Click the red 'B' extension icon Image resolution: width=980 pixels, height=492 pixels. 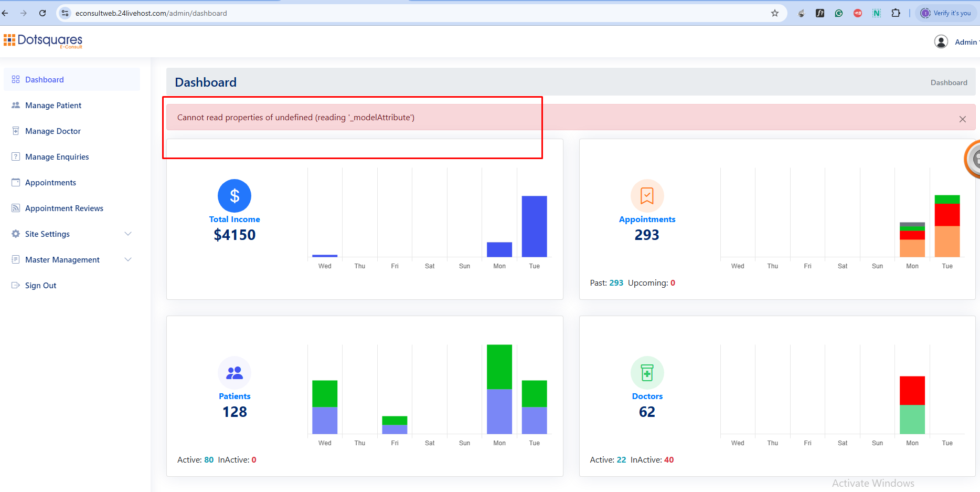click(x=858, y=13)
